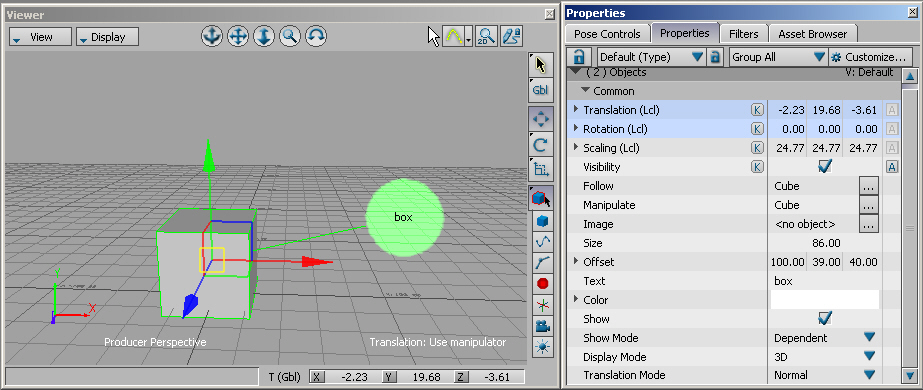Click the cube-with-arrow model selection icon
Screen dimensions: 923x390
pyautogui.click(x=541, y=198)
